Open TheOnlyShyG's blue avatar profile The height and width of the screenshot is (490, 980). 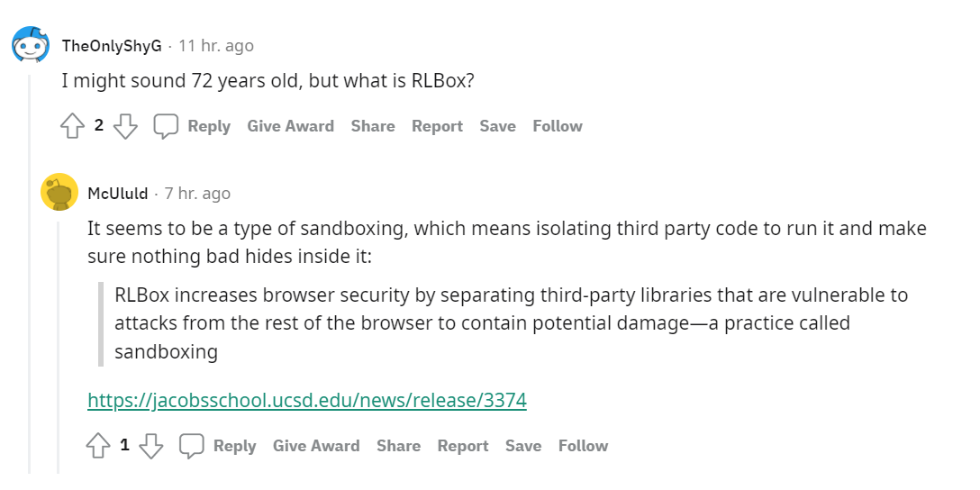(x=32, y=45)
